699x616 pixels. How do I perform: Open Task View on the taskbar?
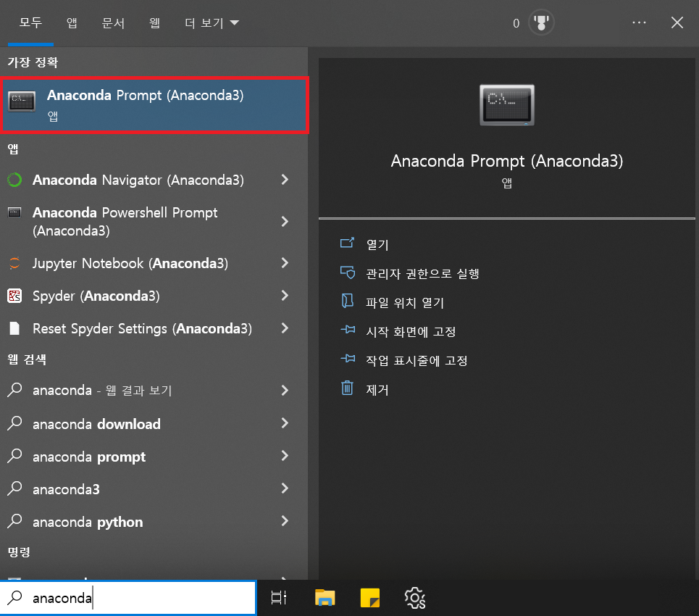pos(280,598)
